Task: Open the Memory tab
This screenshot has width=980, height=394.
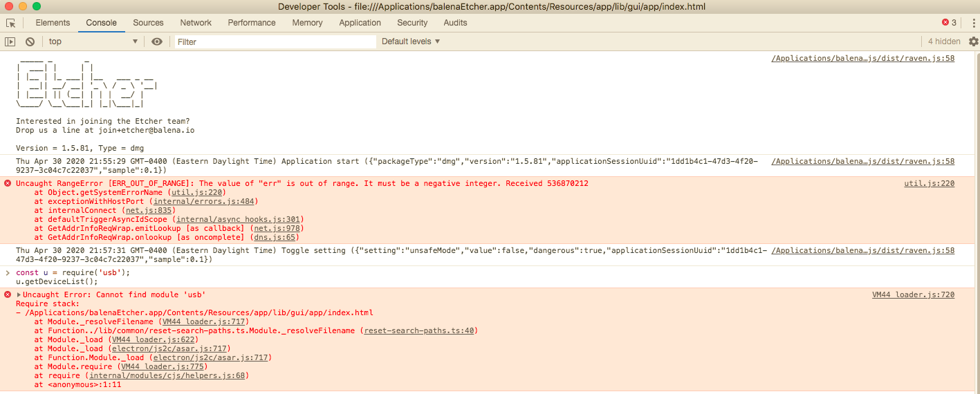Action: 307,23
